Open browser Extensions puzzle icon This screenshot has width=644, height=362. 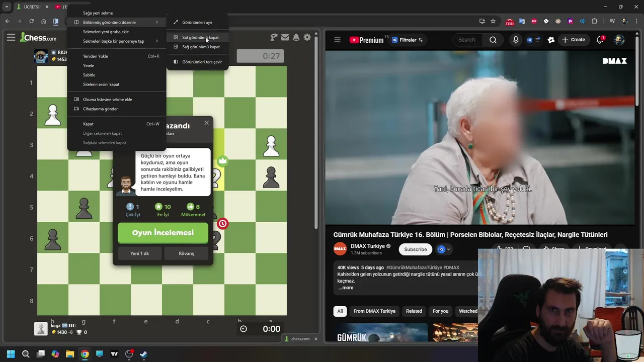[595, 21]
